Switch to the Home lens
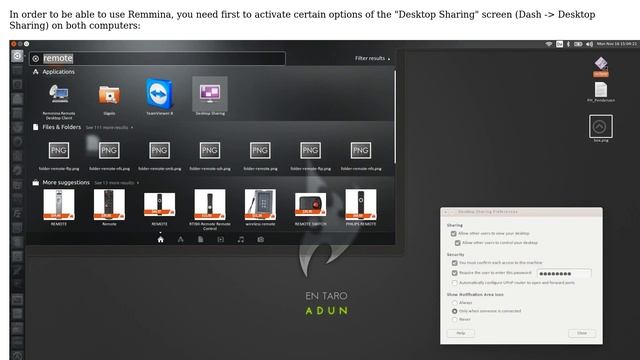This screenshot has width=640, height=360. [x=160, y=240]
